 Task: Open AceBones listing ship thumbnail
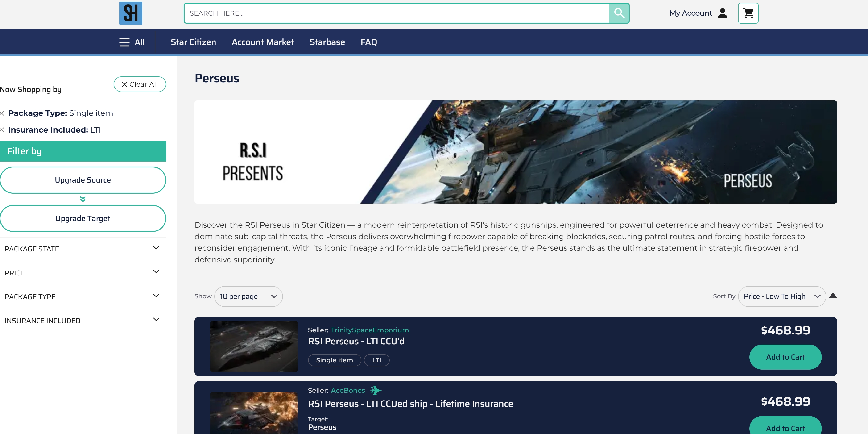click(x=254, y=413)
